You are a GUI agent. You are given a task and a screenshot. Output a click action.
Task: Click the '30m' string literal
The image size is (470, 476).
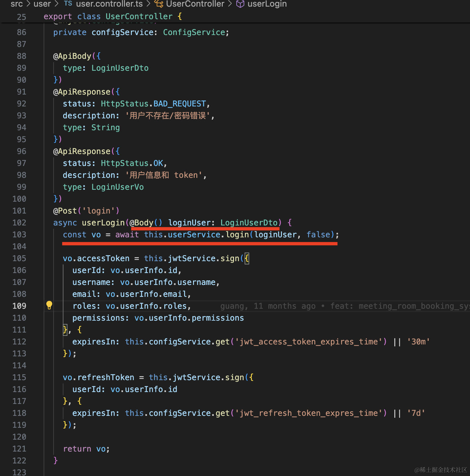pyautogui.click(x=418, y=342)
